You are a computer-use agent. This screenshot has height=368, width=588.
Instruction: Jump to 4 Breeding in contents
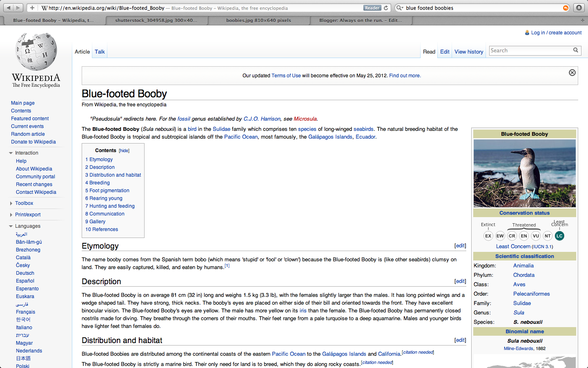tap(98, 183)
